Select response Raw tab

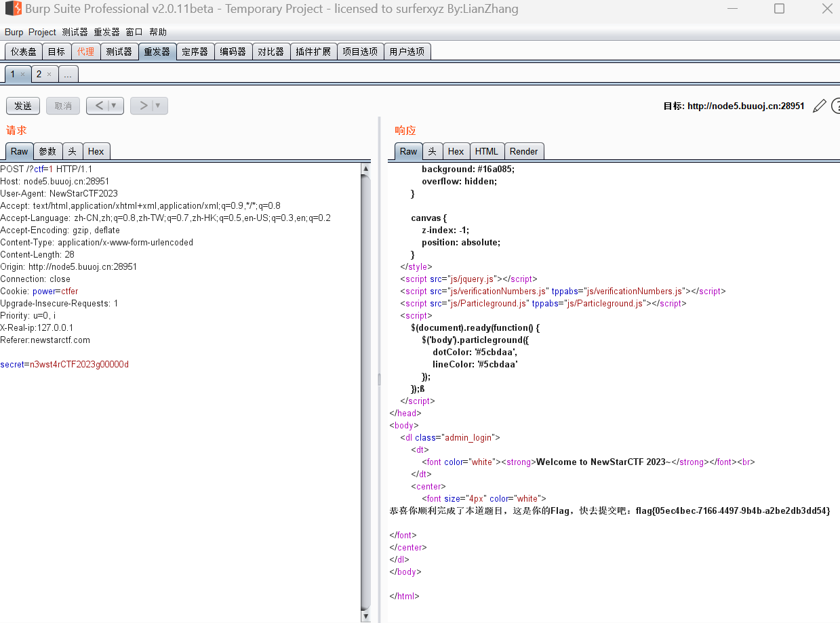tap(408, 151)
